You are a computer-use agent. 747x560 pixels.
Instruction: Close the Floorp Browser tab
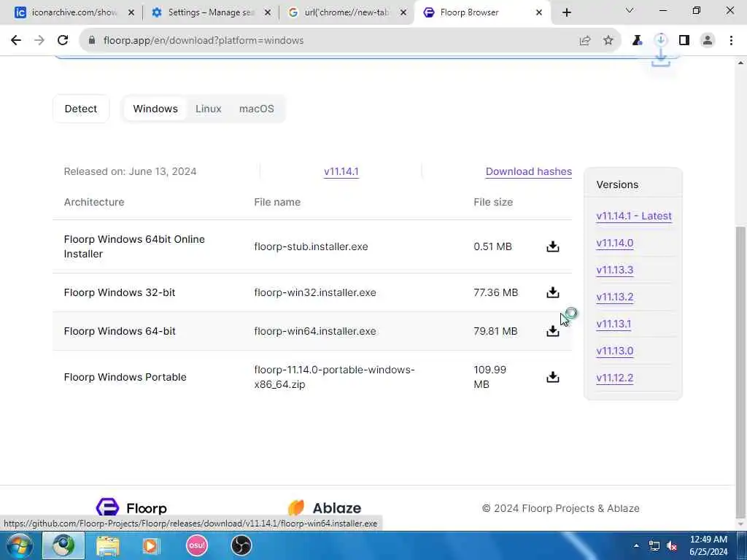tap(539, 13)
